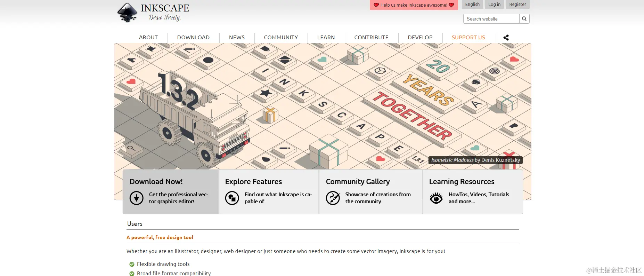Viewport: 644px width, 276px height.
Task: Click the Learning Resources eye icon
Action: point(436,198)
